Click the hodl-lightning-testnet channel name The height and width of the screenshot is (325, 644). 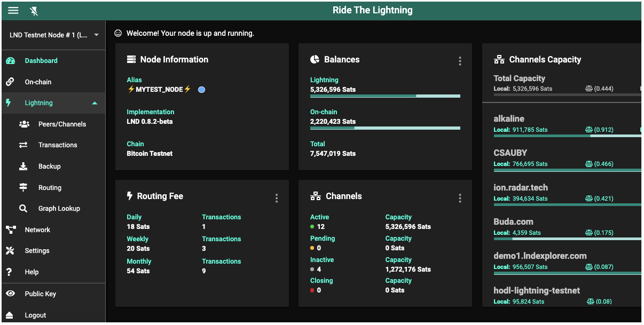coord(537,290)
